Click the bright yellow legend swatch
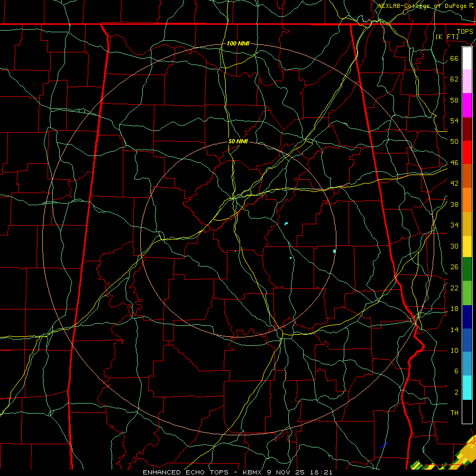Screen dimensions: 476x476 coord(467,246)
